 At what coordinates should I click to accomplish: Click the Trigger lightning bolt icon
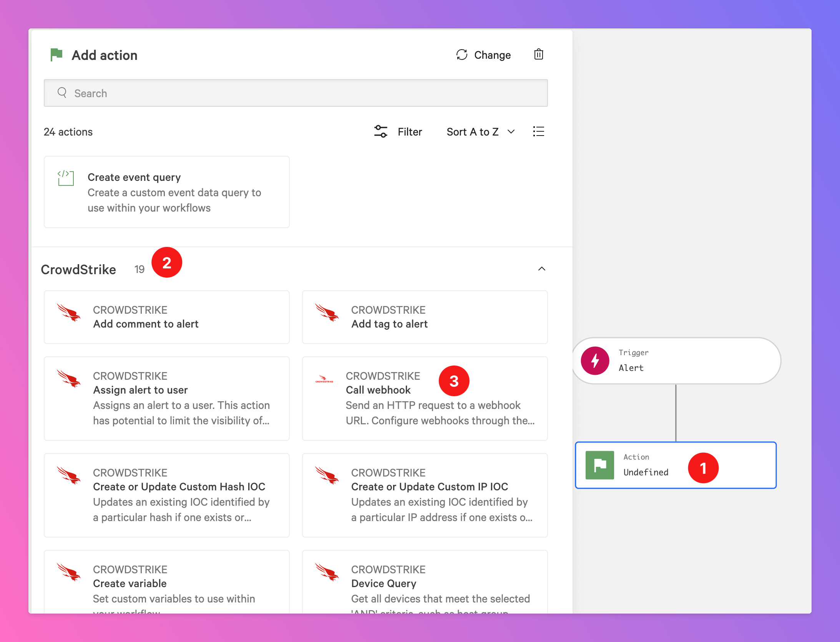tap(595, 361)
